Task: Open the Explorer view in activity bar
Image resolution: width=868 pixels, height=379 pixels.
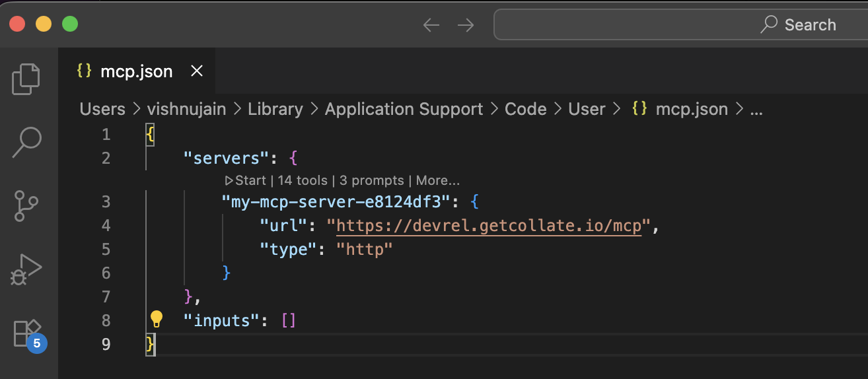Action: [26, 78]
